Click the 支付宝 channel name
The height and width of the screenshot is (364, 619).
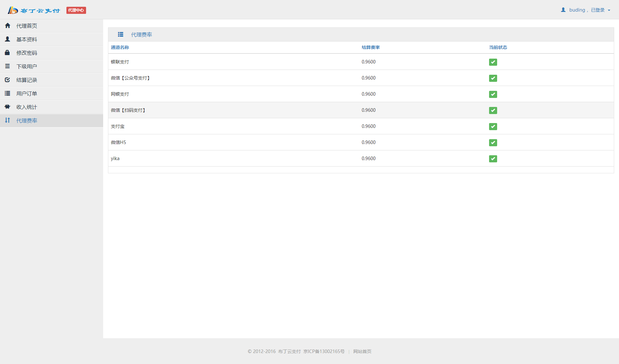point(118,126)
